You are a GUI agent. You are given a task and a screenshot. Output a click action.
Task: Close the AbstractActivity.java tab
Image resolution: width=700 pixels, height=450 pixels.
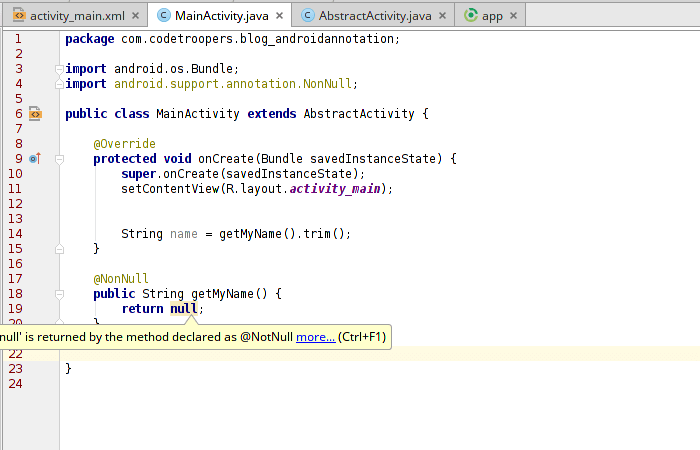point(443,16)
